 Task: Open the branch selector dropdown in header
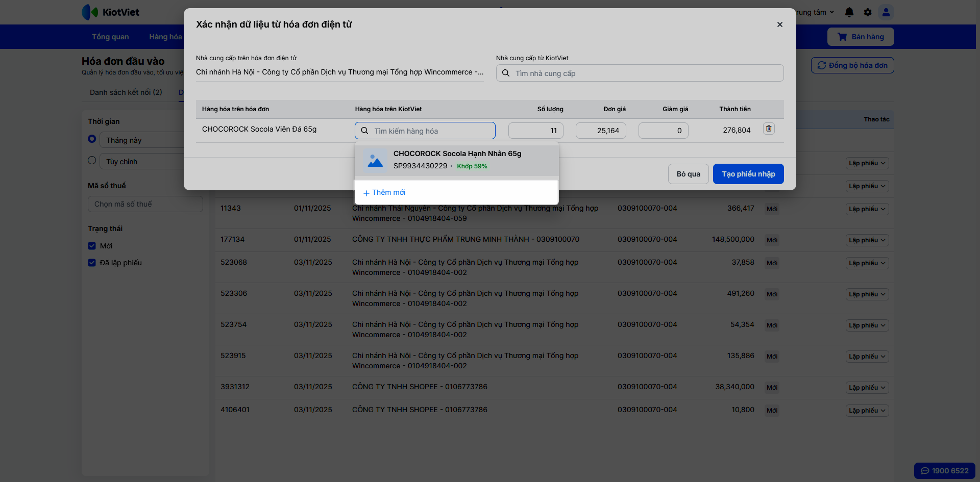click(x=815, y=12)
